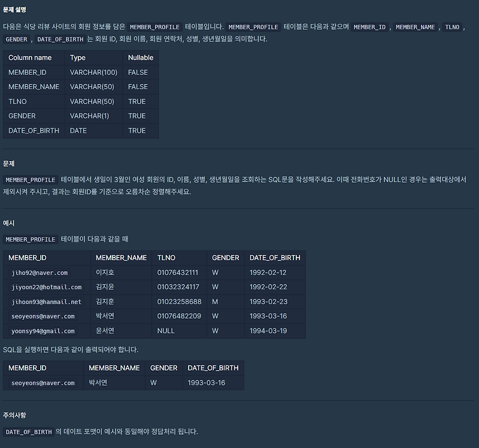Screen dimensions: 479x448
Task: Click the DATE_OF_BIRTH tag in the description
Action: tap(60, 40)
